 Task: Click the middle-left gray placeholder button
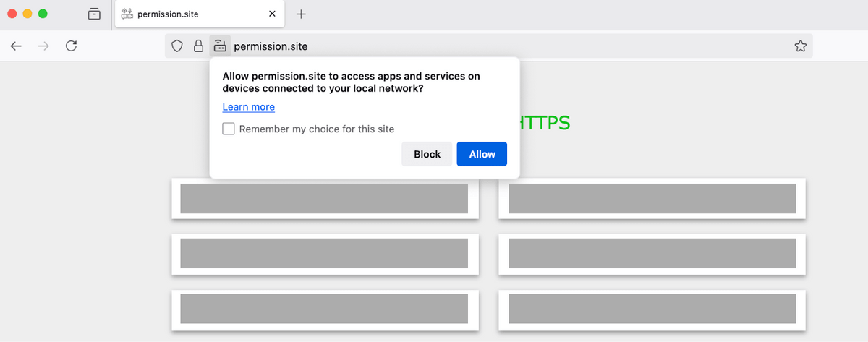[x=324, y=253]
